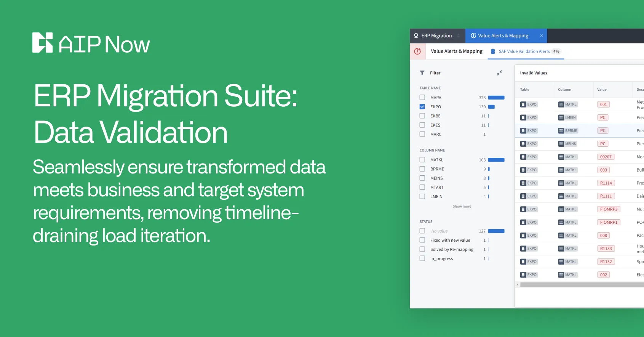Click the R1114 invalid value tag
Viewport: 644px width, 337px height.
[606, 183]
